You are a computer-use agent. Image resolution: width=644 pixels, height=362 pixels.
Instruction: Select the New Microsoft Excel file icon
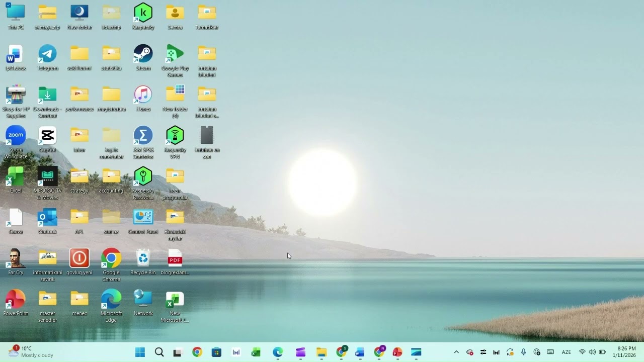(175, 306)
